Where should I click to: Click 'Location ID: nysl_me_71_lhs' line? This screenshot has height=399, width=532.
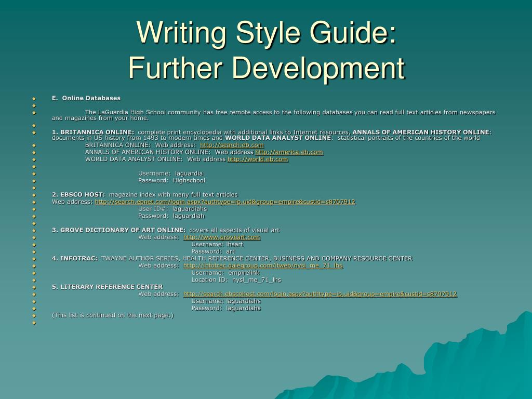tap(236, 280)
